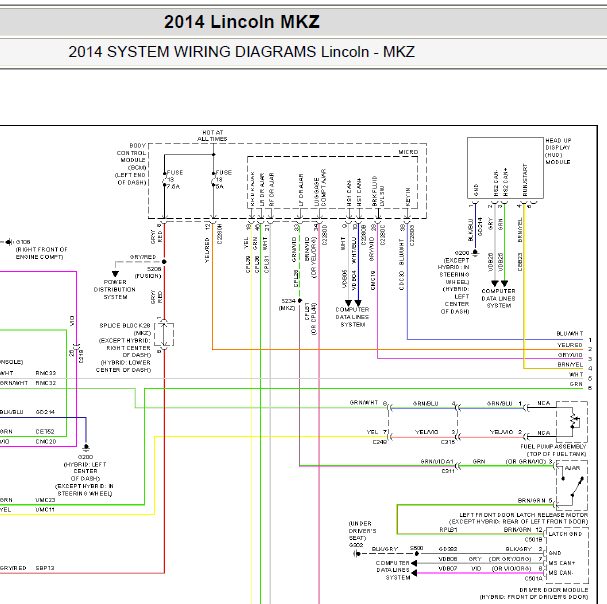
Task: Click the 'BRK FLUID LVL SW' pin label
Action: (378, 191)
